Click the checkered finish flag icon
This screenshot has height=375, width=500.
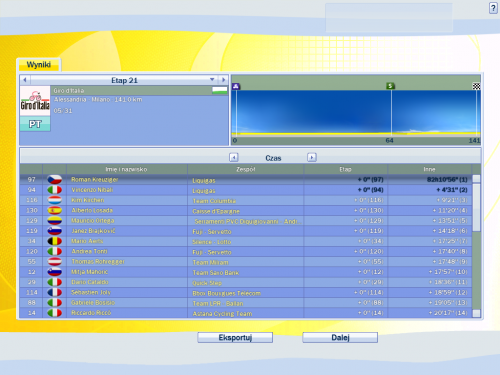pos(476,86)
